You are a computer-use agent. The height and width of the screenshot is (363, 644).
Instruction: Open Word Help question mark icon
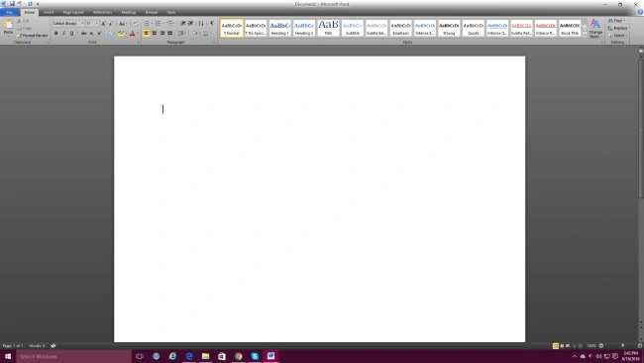[x=640, y=12]
